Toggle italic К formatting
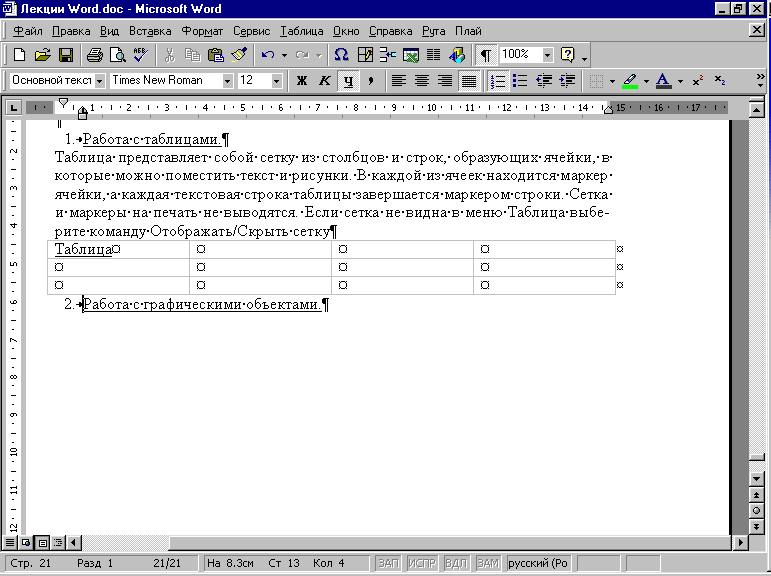This screenshot has width=771, height=576. pos(325,81)
